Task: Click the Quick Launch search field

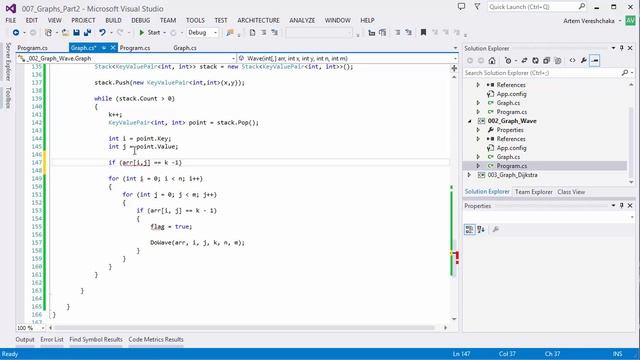Action: point(537,7)
